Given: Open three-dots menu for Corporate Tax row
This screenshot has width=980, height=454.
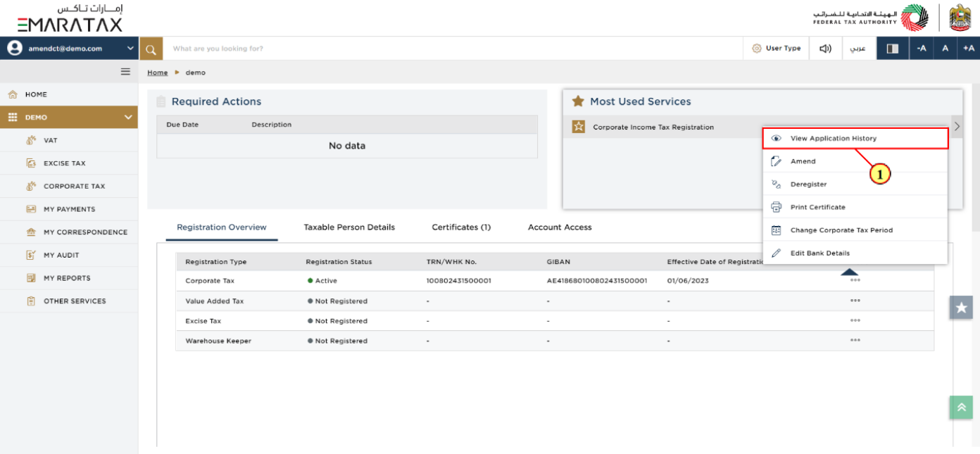Looking at the screenshot, I should point(855,280).
